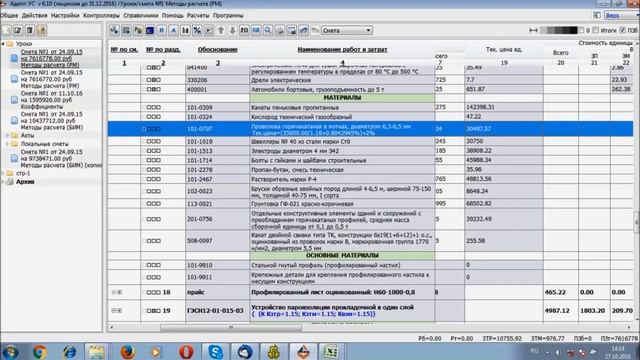The height and width of the screenshot is (360, 640).
Task: Open Смета №1 на 10437712.00 руб item
Action: (52, 121)
